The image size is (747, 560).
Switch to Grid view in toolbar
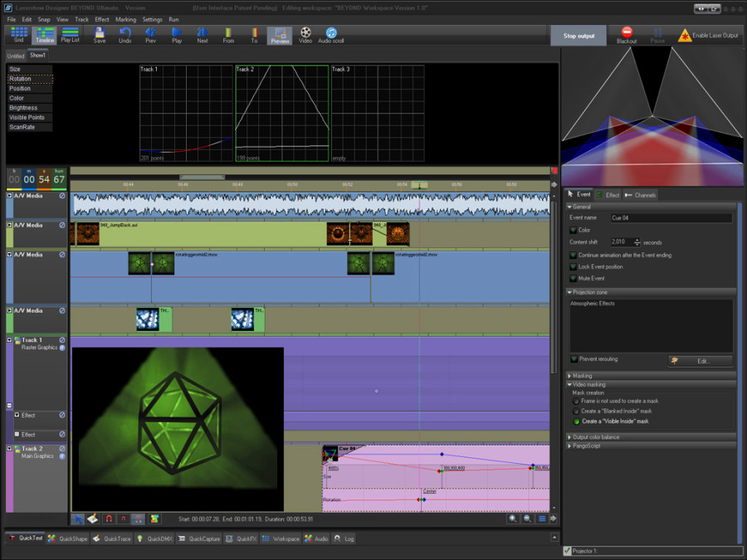19,34
